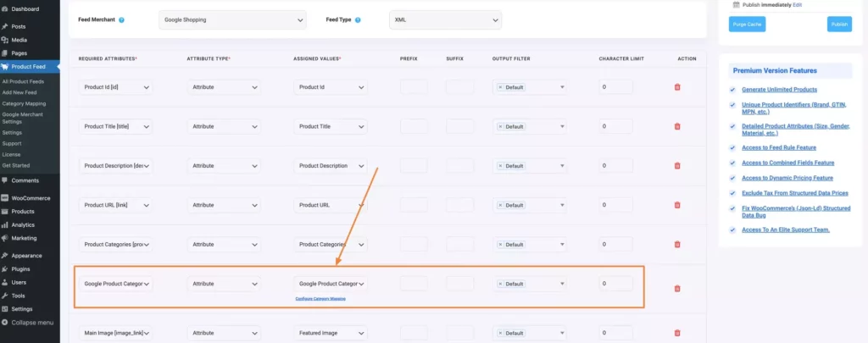The width and height of the screenshot is (868, 343).
Task: Click the WooCommerce sidebar icon
Action: pos(5,198)
